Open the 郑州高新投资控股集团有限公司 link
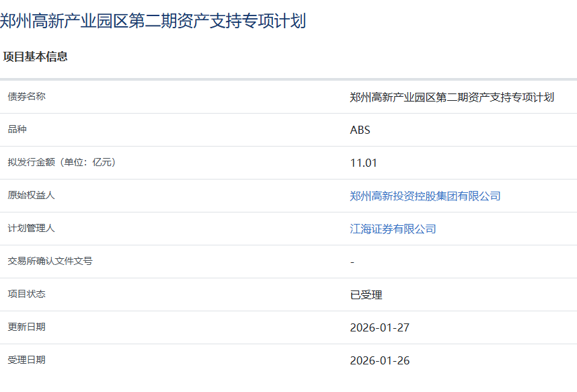 (x=425, y=196)
